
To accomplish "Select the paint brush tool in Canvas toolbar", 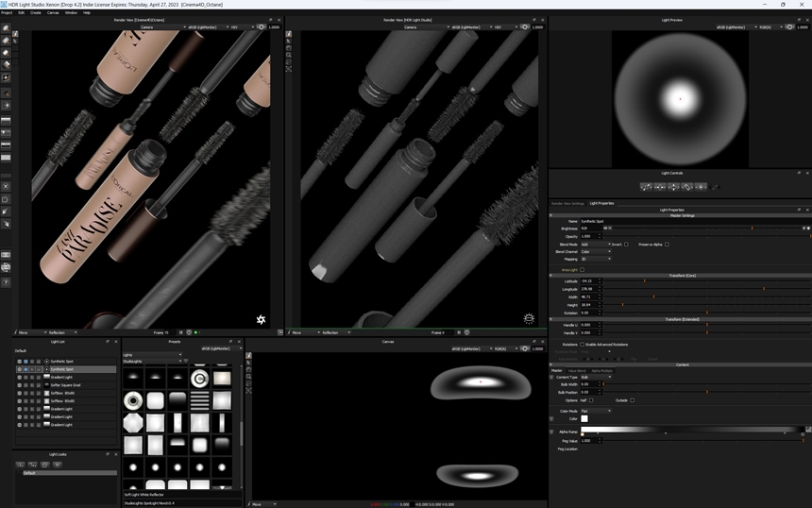I will (x=248, y=356).
